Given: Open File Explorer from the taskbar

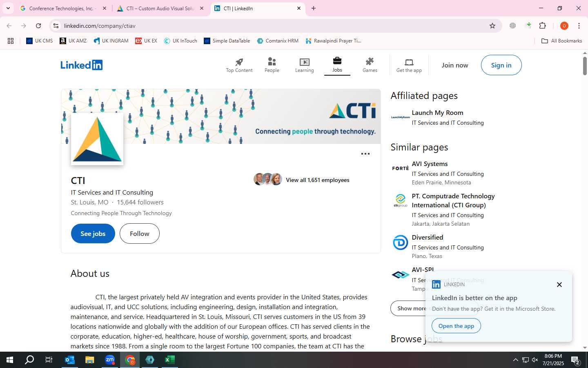Looking at the screenshot, I should (90, 360).
